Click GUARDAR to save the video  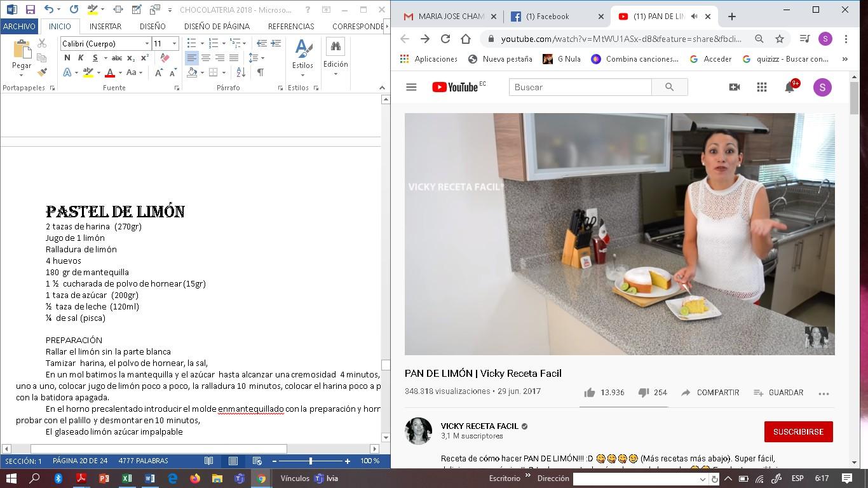click(x=778, y=393)
